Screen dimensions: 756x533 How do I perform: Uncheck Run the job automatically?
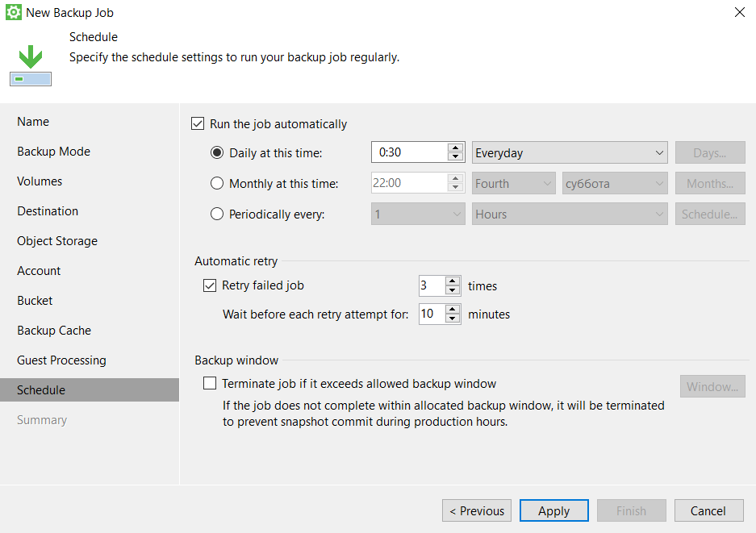pos(198,124)
